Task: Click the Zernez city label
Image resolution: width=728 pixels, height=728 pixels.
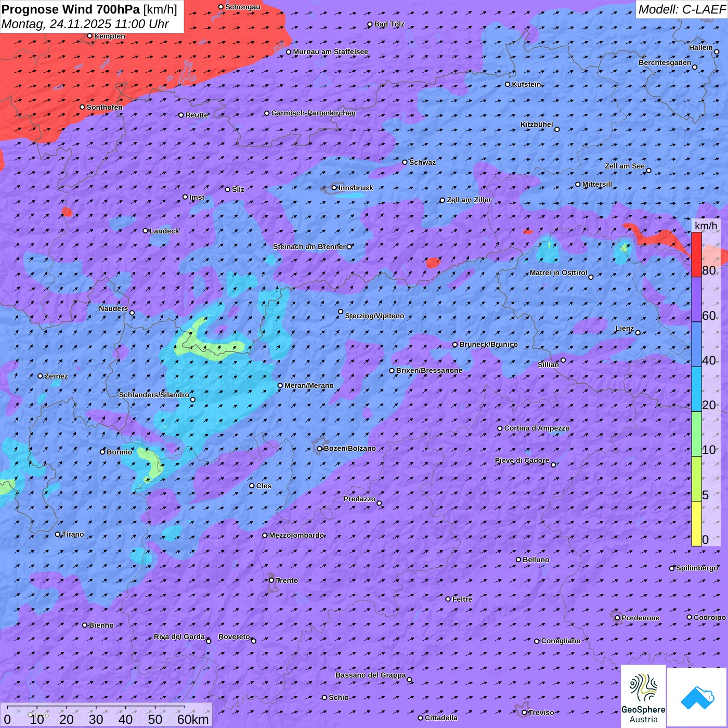Action: (x=56, y=376)
